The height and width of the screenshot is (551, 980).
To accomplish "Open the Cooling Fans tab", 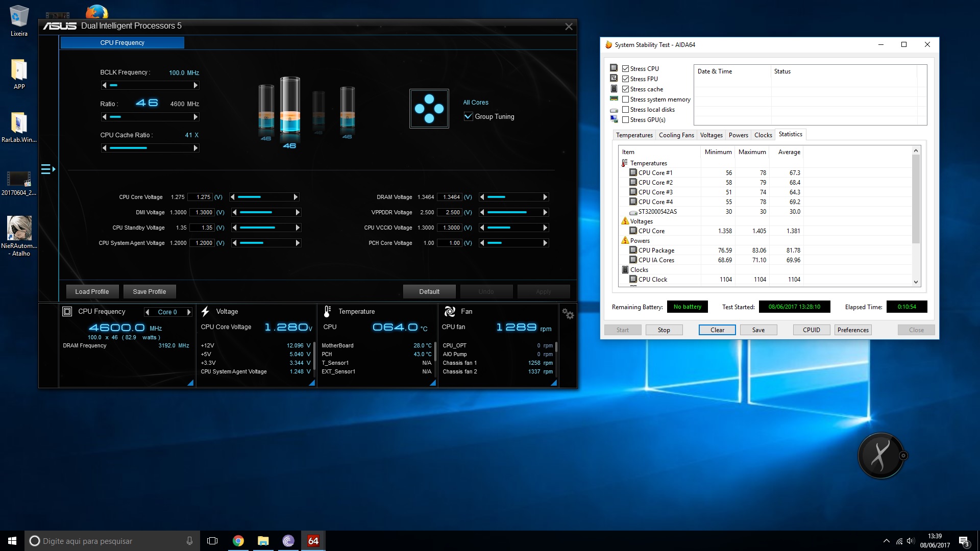I will [676, 135].
